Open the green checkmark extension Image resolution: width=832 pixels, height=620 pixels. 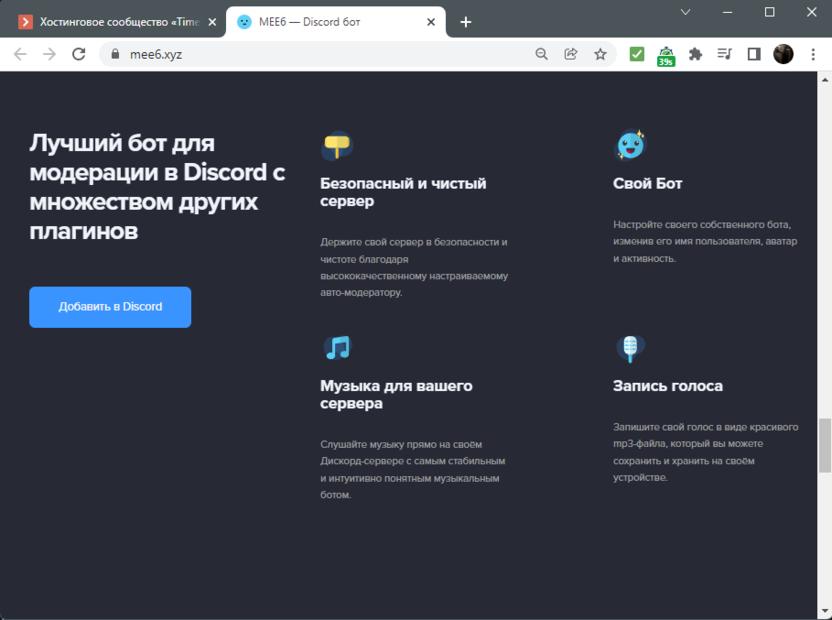click(637, 54)
